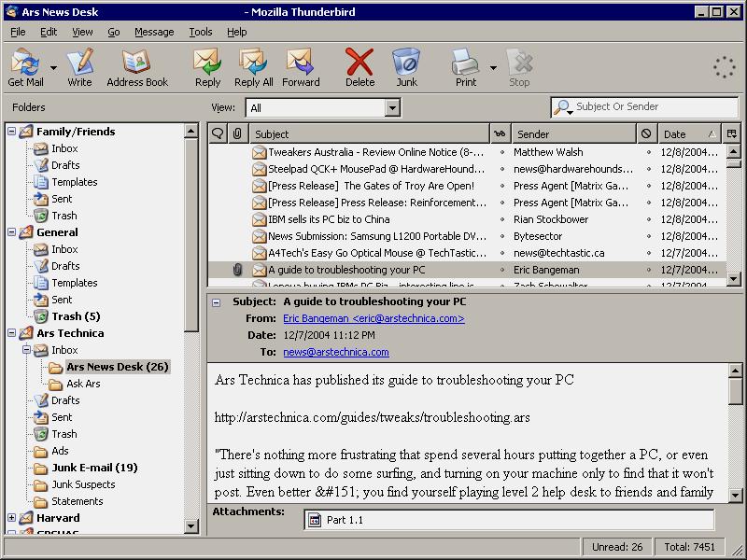Open the Help menu
The width and height of the screenshot is (747, 560).
(237, 32)
